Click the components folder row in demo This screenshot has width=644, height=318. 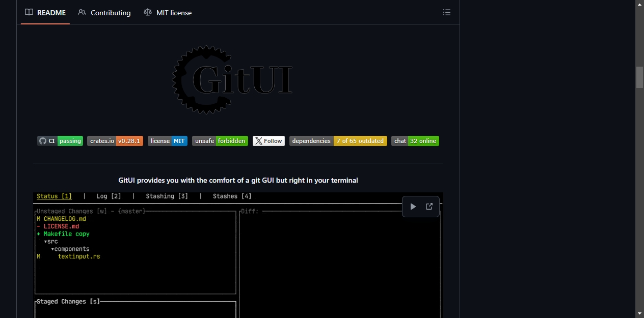[x=70, y=249]
